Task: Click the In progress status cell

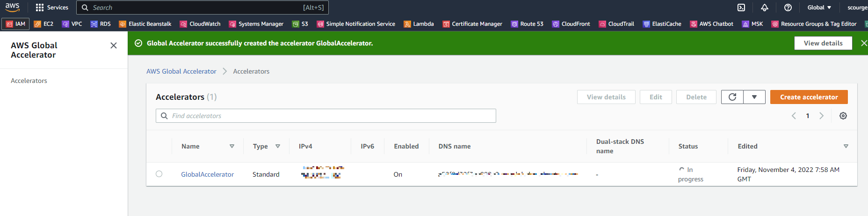Action: click(x=691, y=174)
